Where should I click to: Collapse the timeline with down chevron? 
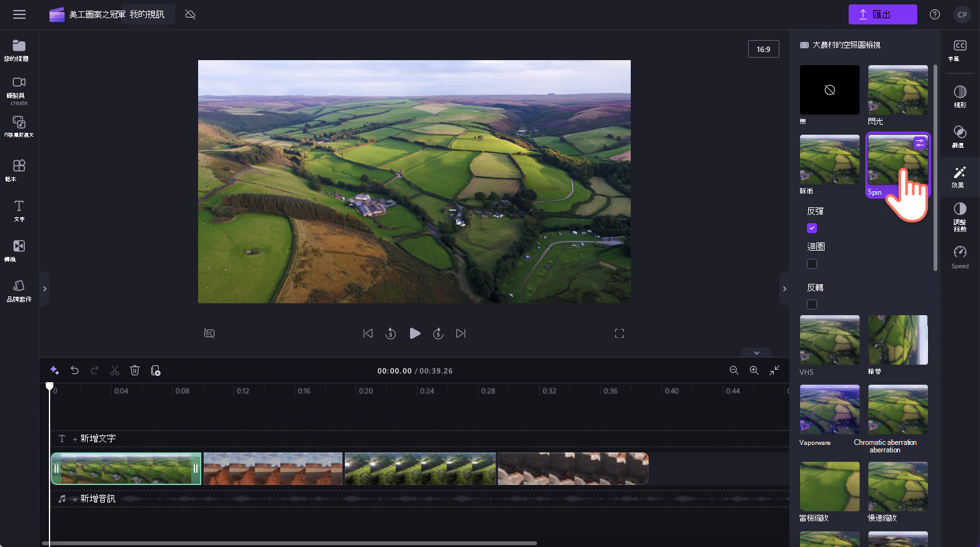(x=757, y=353)
